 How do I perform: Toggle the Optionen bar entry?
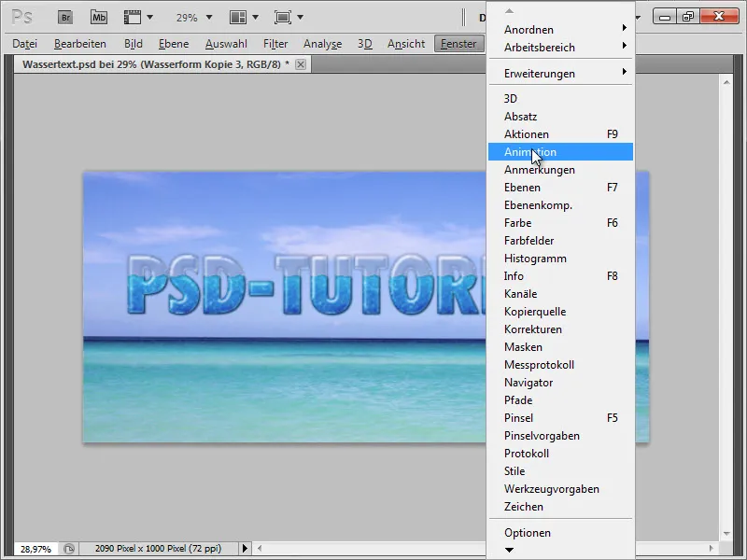pos(561,533)
